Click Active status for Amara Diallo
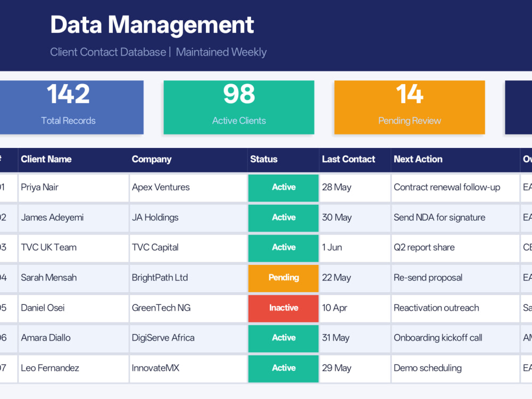 click(284, 338)
